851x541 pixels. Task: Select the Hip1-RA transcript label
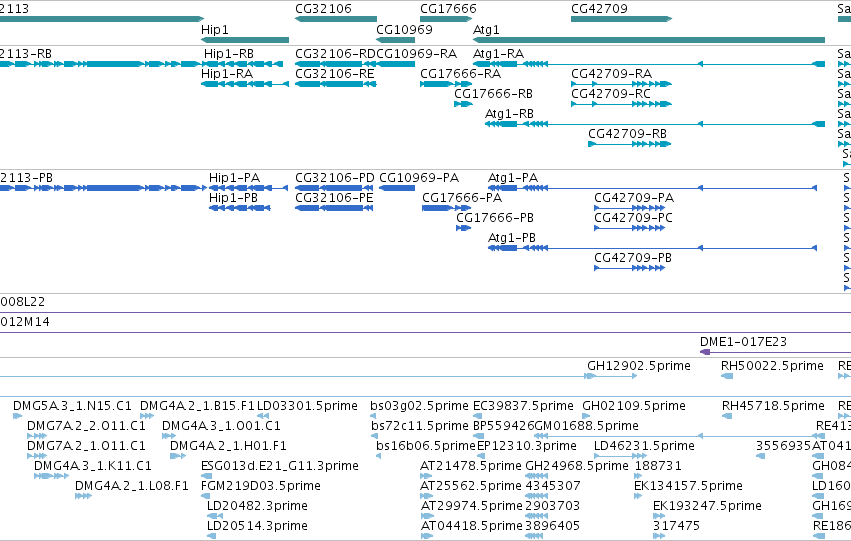tap(227, 74)
